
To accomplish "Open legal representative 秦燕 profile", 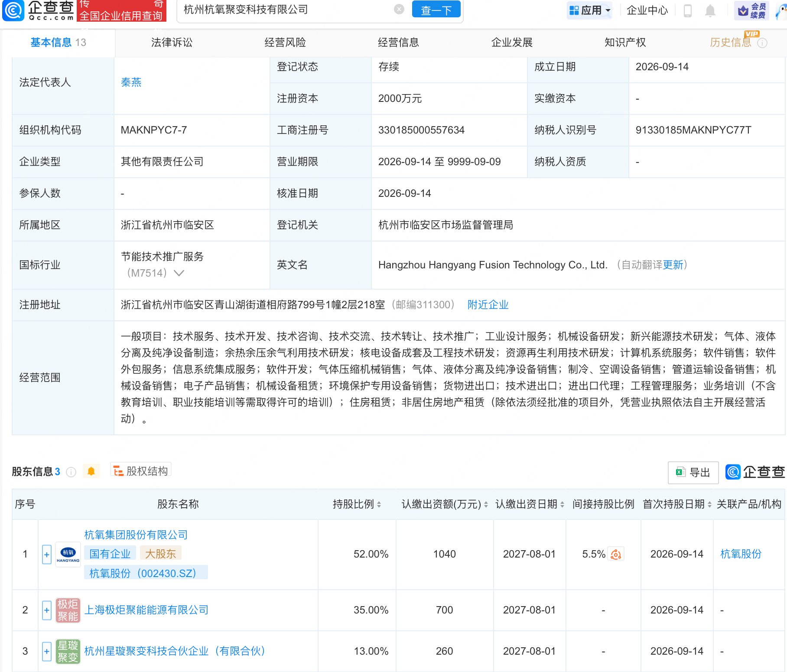I will click(x=131, y=82).
